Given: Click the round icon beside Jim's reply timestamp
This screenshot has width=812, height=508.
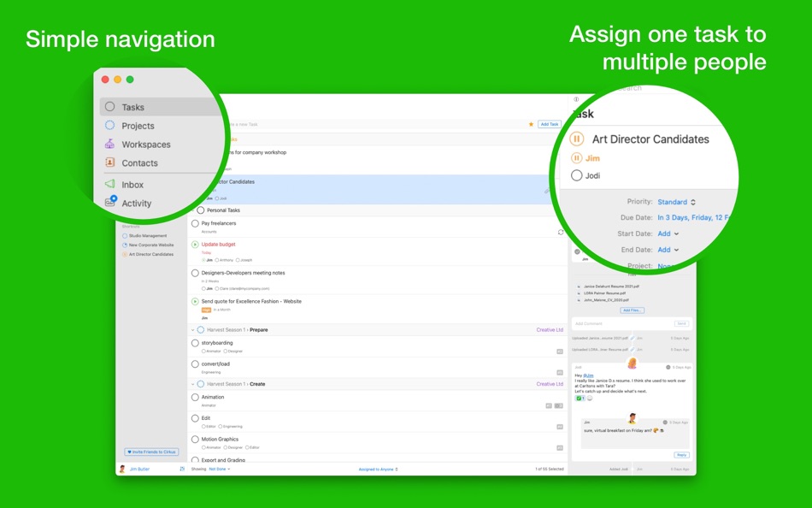Looking at the screenshot, I should (665, 422).
